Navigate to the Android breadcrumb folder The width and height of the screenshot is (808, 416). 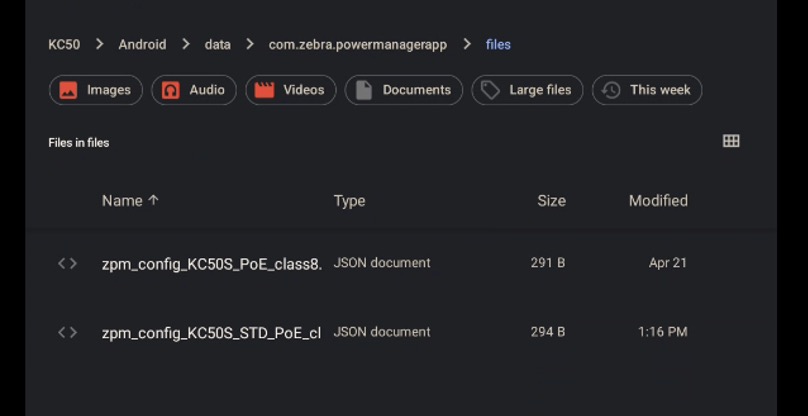142,45
